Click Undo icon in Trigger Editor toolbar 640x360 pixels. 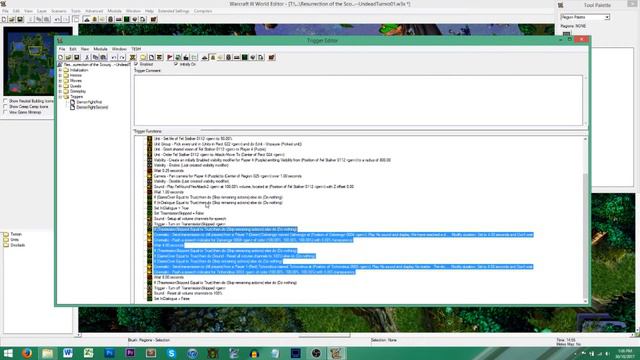(x=114, y=58)
